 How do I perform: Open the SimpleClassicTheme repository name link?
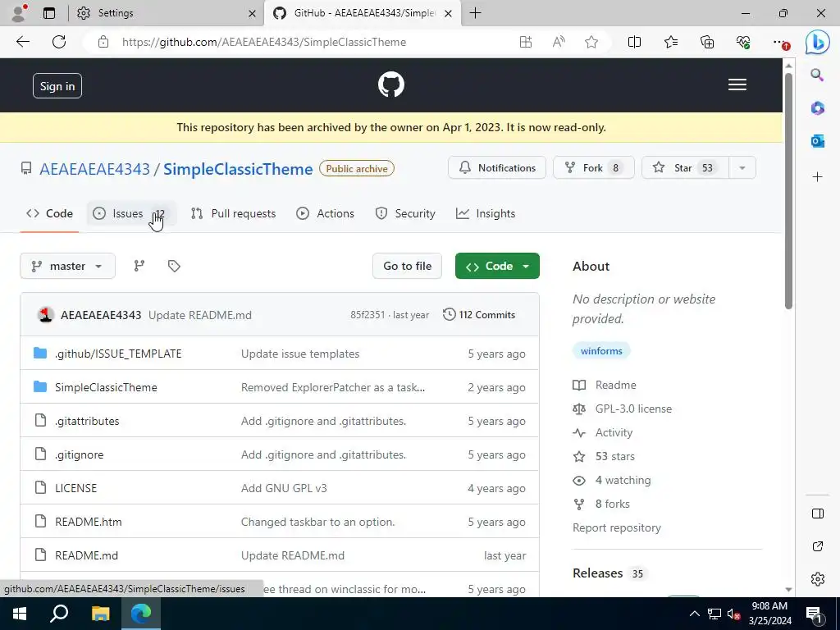pyautogui.click(x=238, y=169)
